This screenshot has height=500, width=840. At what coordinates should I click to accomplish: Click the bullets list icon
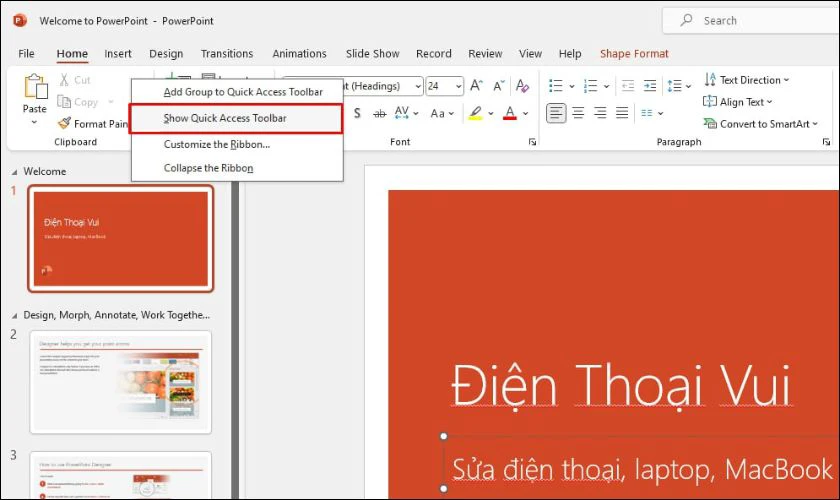556,86
